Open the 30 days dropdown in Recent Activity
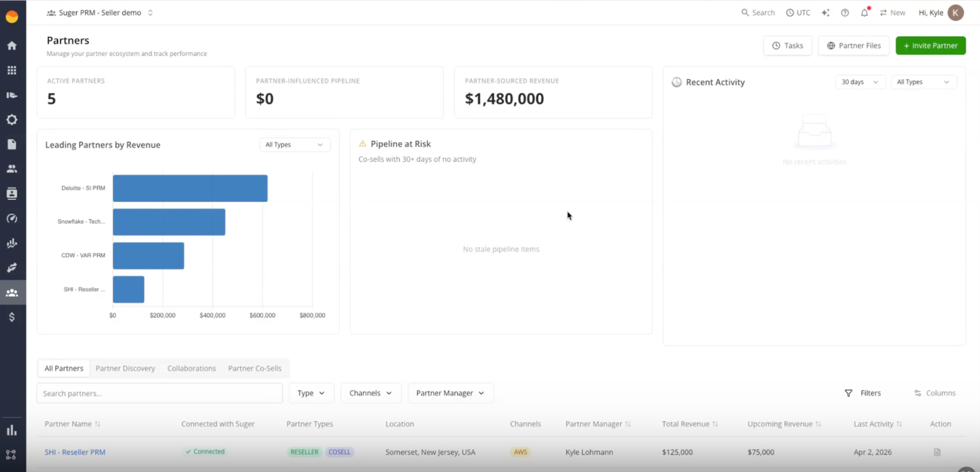980x472 pixels. tap(860, 82)
